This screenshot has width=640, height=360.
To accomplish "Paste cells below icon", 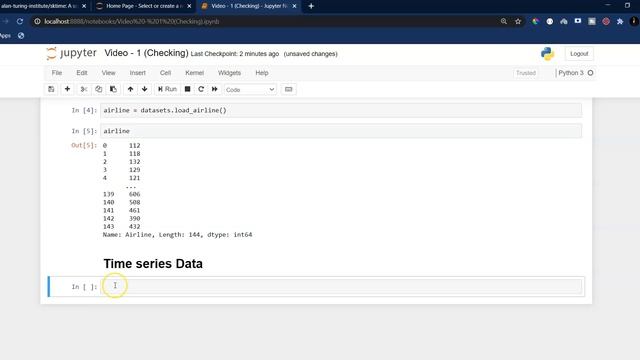I will [x=113, y=89].
